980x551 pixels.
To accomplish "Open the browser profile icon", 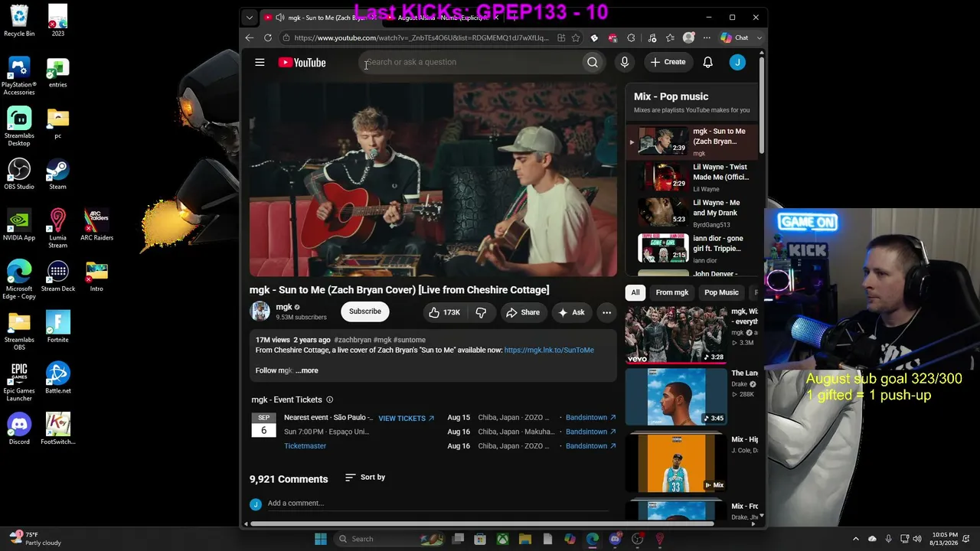I will click(x=688, y=37).
